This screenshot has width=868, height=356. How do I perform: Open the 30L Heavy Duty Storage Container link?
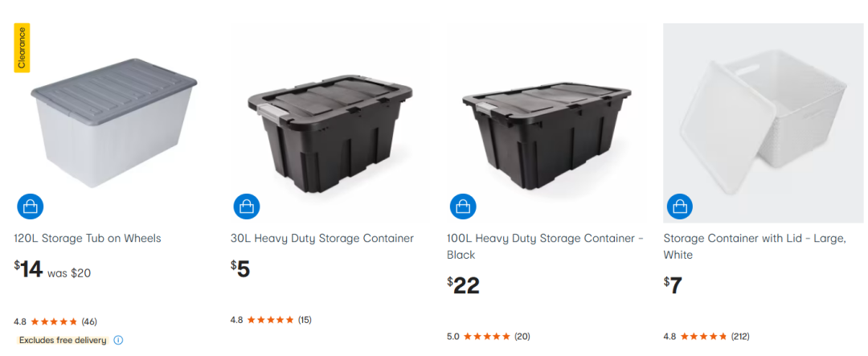322,238
